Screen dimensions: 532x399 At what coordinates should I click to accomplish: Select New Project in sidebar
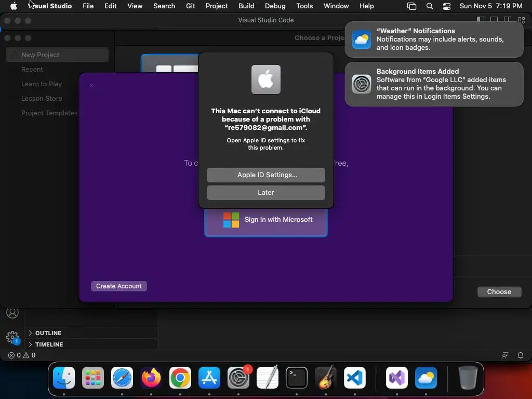[57, 55]
